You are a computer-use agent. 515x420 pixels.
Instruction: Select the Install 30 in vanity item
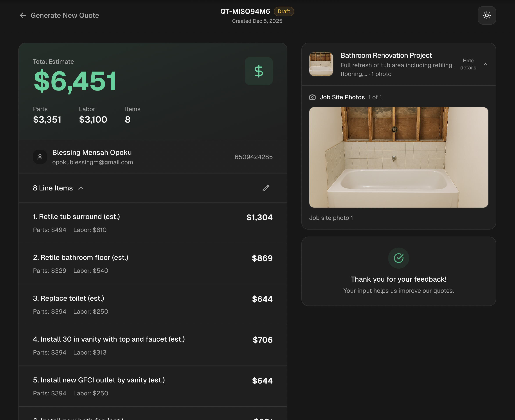109,339
